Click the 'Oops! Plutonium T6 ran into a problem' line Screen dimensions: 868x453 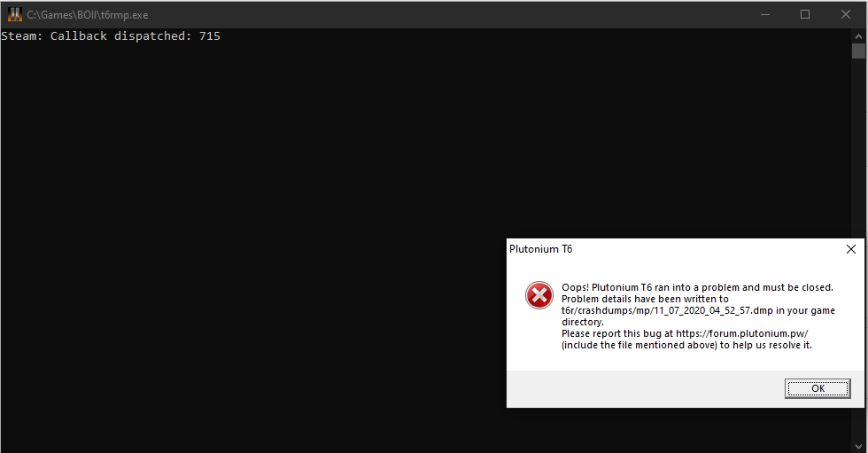pyautogui.click(x=698, y=287)
